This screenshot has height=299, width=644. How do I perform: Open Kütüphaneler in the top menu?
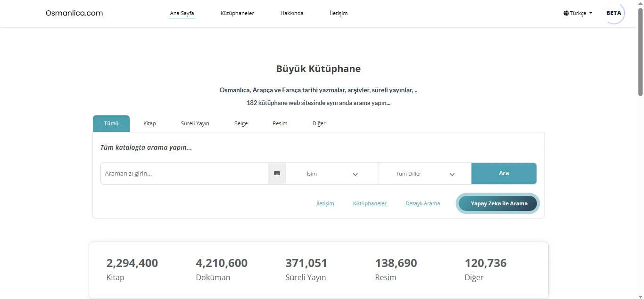[x=237, y=13]
